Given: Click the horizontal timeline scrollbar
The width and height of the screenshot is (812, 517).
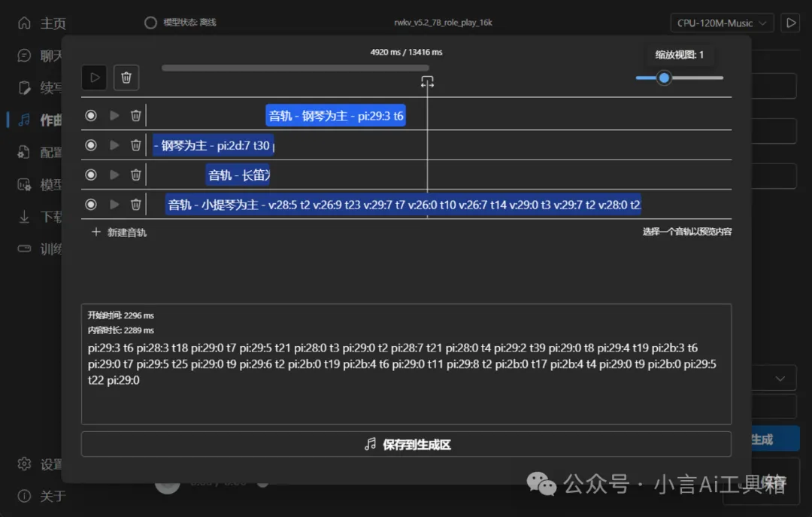Looking at the screenshot, I should coord(295,68).
